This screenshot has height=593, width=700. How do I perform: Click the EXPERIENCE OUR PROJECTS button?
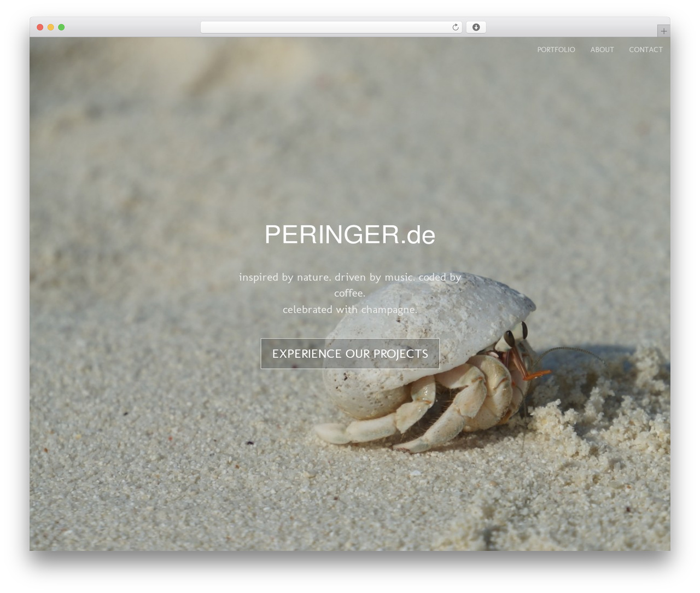(350, 353)
